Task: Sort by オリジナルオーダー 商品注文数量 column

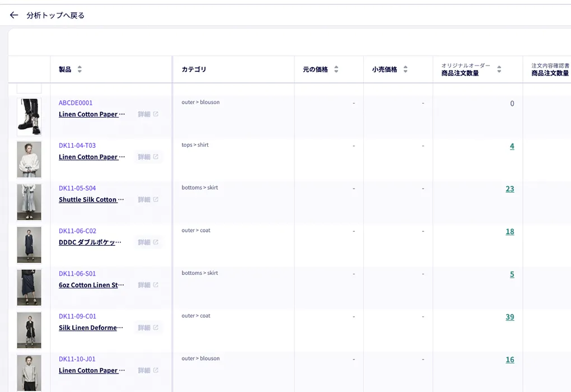Action: tap(499, 69)
